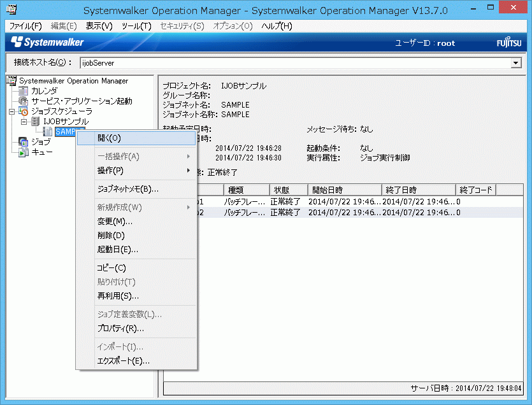This screenshot has width=532, height=405.
Task: Choose ジョブネットメモ(B)... in the context menu
Action: click(x=136, y=189)
